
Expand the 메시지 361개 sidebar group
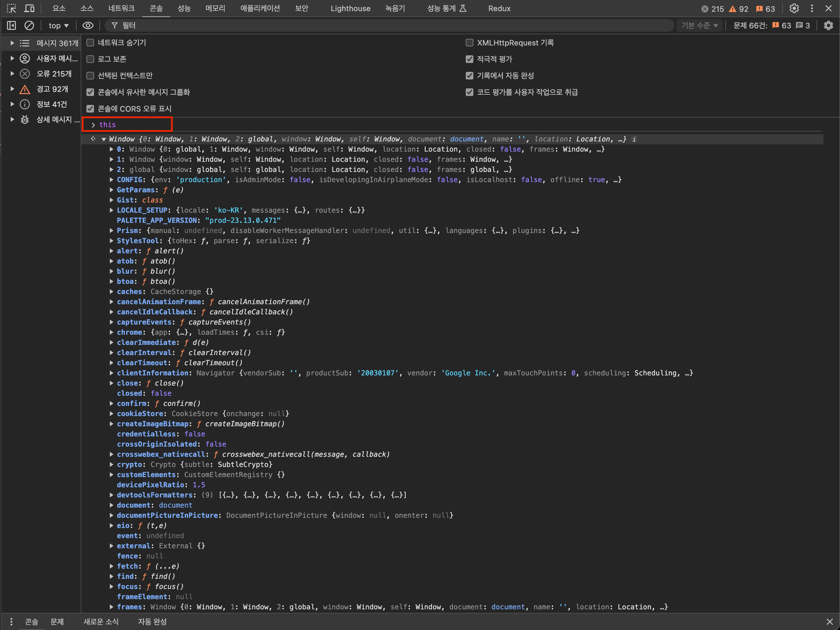12,43
